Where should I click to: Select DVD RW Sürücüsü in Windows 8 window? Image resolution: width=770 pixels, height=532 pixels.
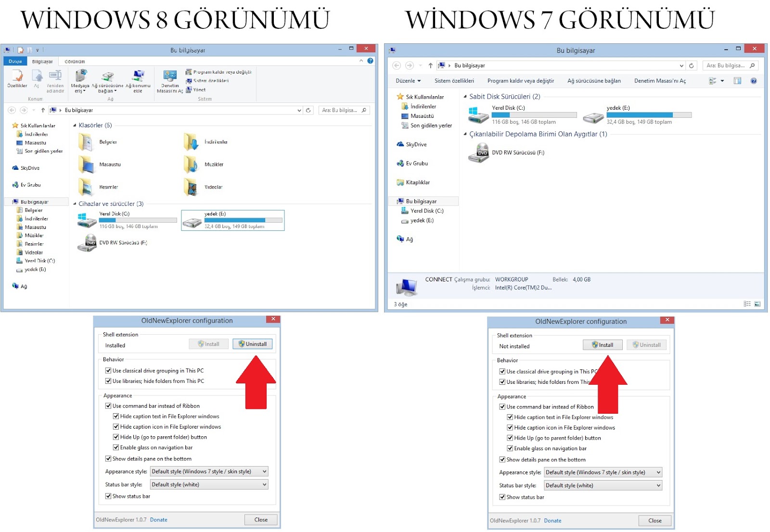112,243
